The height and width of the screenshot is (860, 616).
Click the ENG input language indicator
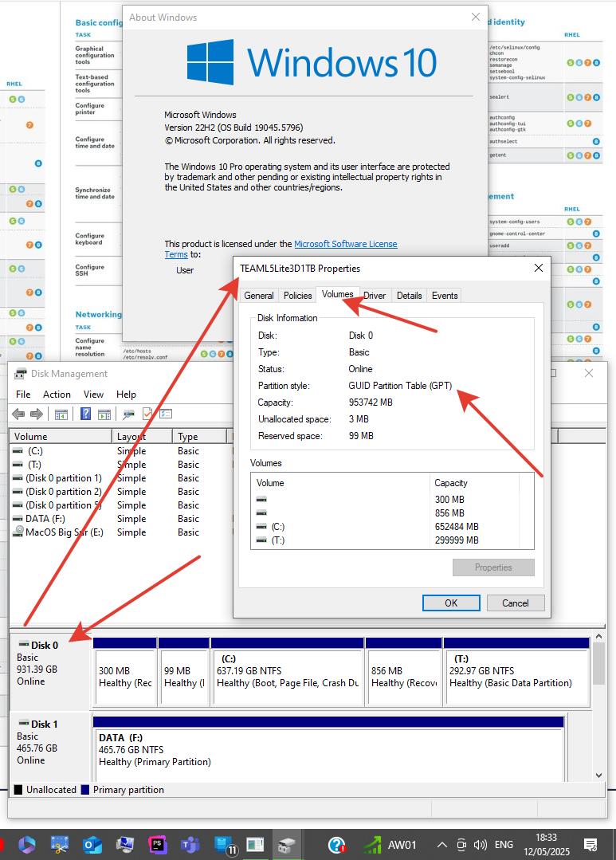(504, 845)
